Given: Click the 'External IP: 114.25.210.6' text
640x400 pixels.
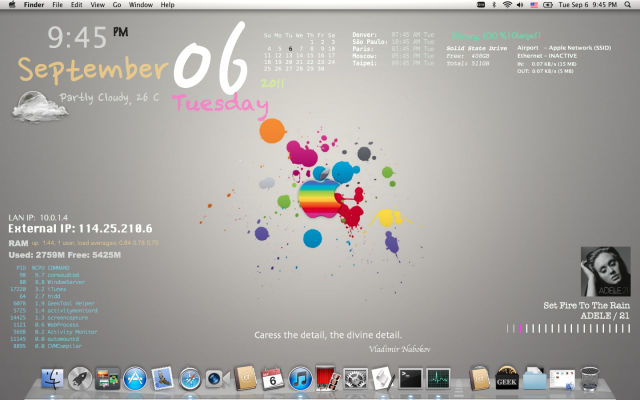Looking at the screenshot, I should [80, 229].
